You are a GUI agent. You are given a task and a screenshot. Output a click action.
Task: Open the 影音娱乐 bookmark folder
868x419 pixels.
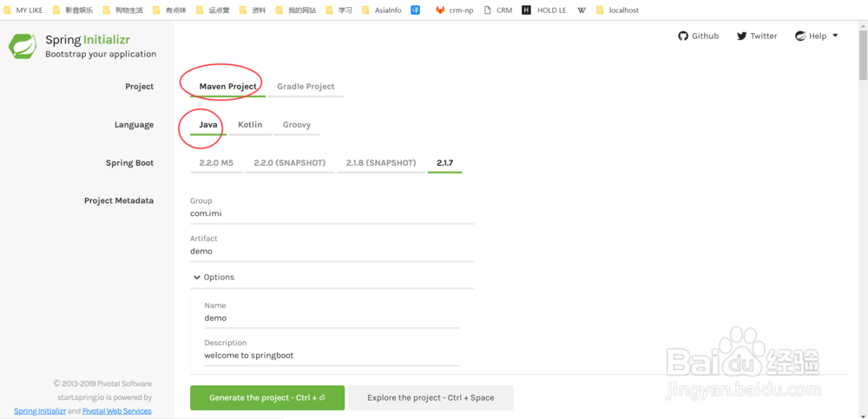coord(73,10)
